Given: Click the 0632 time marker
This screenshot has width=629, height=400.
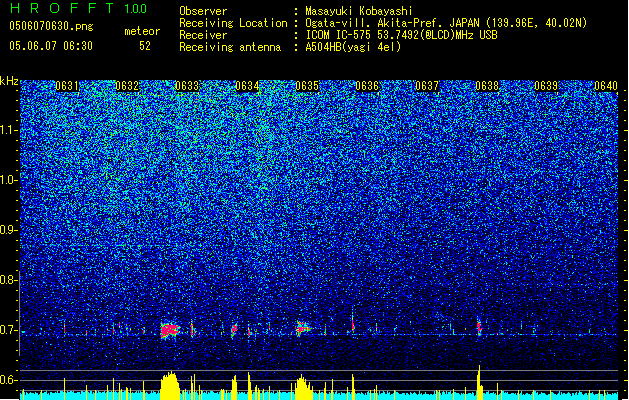Looking at the screenshot, I should point(127,86).
